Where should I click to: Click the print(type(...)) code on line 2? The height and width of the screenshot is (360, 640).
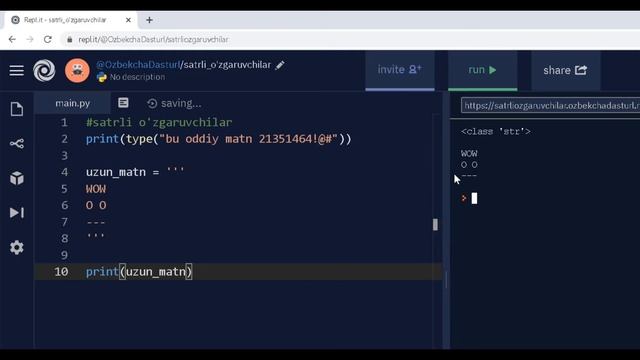pyautogui.click(x=218, y=139)
